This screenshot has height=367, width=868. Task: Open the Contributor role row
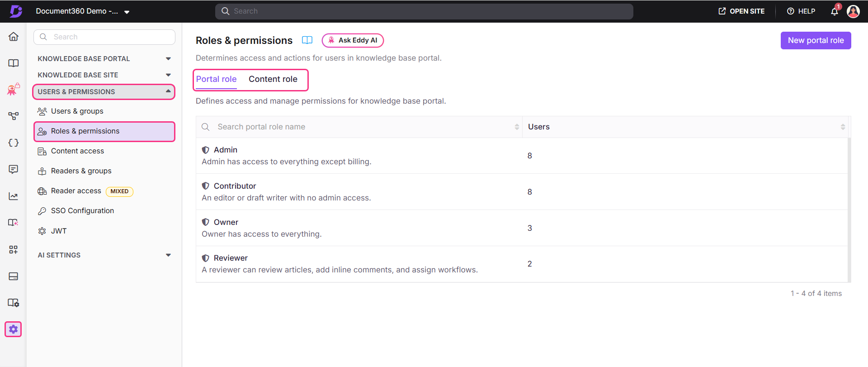pos(522,192)
